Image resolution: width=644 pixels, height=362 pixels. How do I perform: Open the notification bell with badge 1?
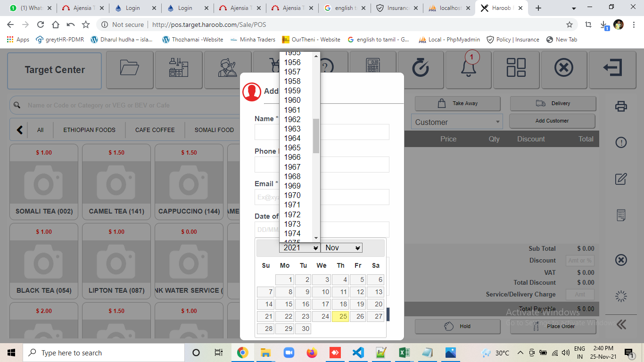[469, 70]
